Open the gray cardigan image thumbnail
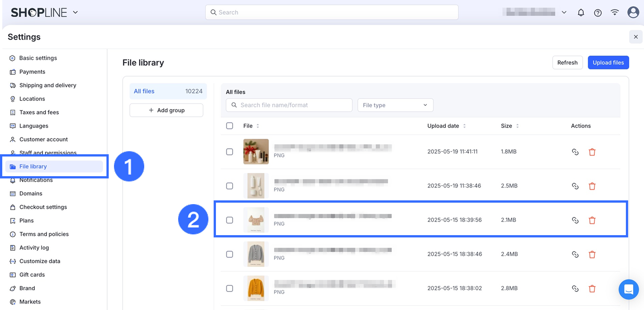Screen dimensions: 644x310 click(256, 254)
